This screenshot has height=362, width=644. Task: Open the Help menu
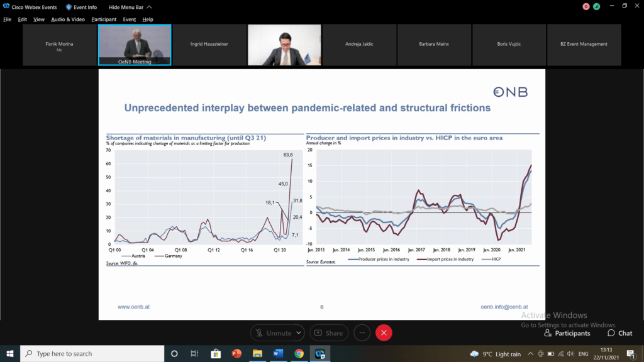pyautogui.click(x=148, y=19)
